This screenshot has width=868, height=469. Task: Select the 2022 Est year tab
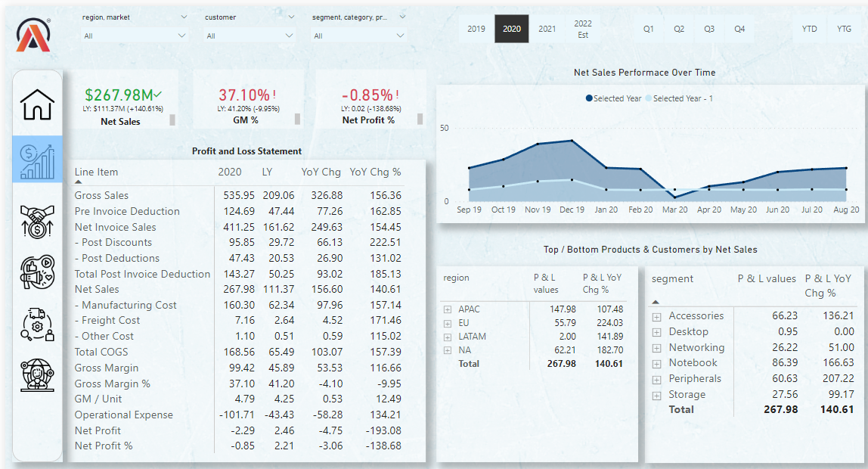[583, 29]
